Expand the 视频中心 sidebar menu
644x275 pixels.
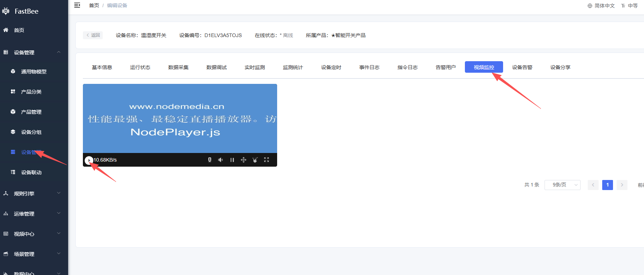pos(34,234)
